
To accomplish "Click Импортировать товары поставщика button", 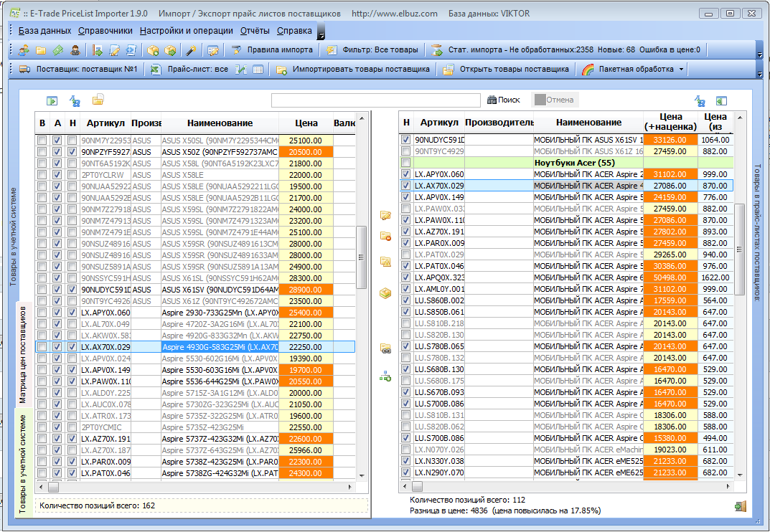I will pyautogui.click(x=353, y=70).
